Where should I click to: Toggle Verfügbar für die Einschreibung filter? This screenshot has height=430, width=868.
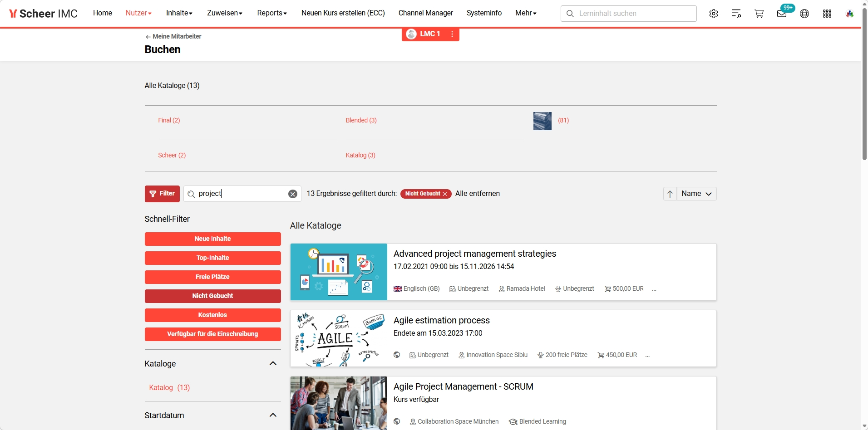click(x=212, y=334)
